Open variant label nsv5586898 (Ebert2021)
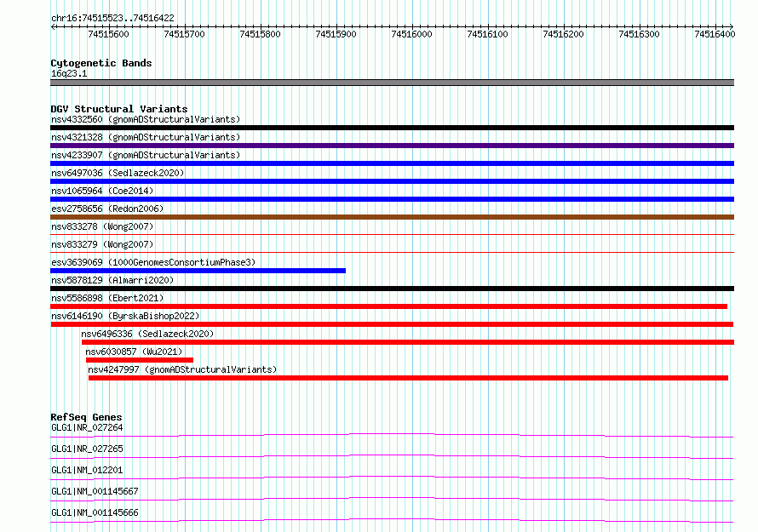Image resolution: width=758 pixels, height=532 pixels. [107, 298]
